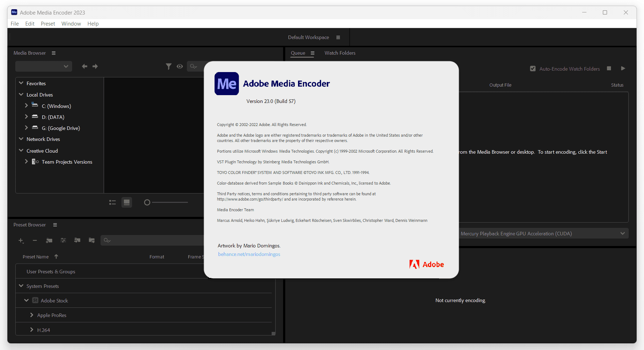644x350 pixels.
Task: Adjust the thumbnail zoom slider handle
Action: (x=147, y=202)
